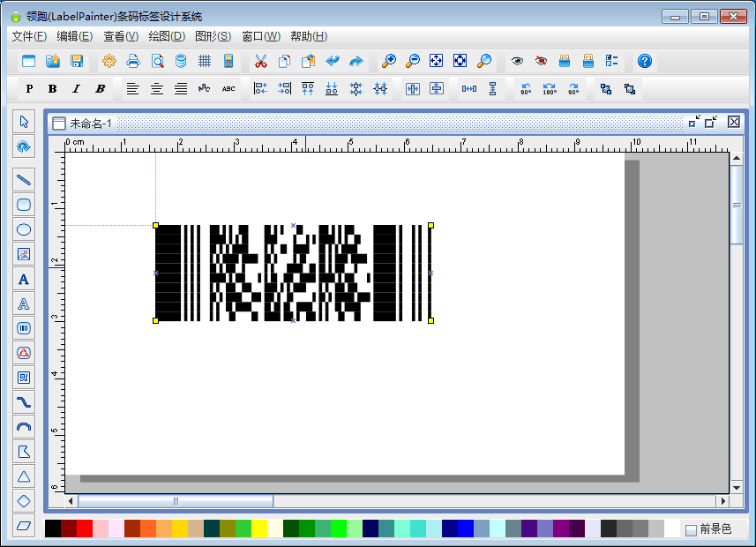
Task: Select the 2D barcode tool
Action: point(24,378)
